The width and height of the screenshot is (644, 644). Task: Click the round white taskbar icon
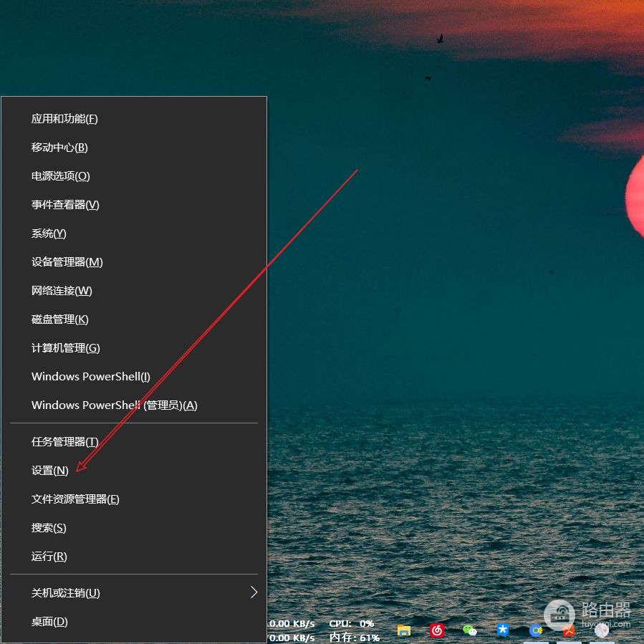[602, 630]
